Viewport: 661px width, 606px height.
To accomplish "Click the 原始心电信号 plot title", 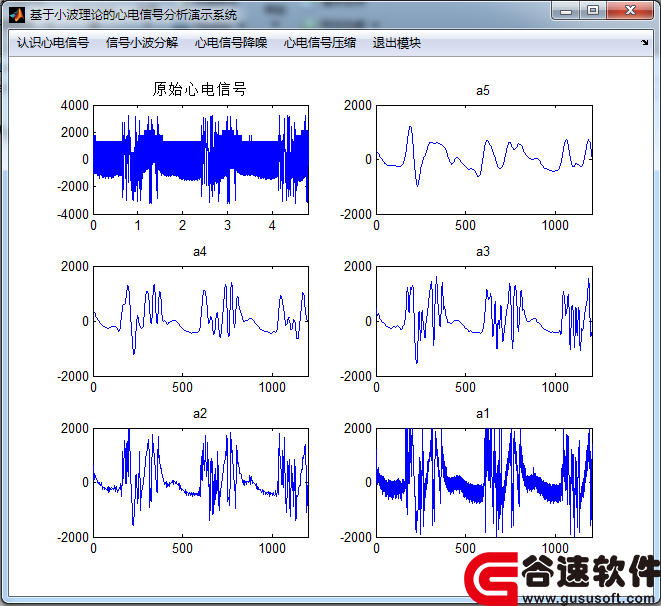I will tap(199, 89).
